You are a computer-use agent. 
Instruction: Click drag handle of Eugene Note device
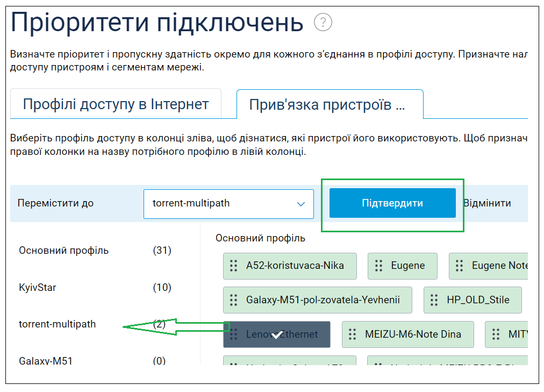[460, 266]
